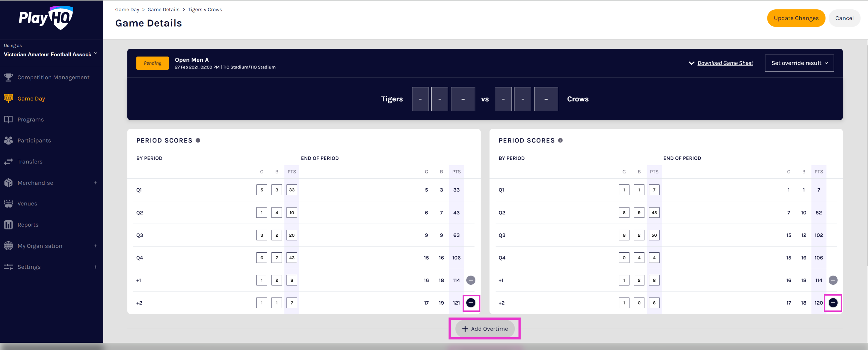Screen dimensions: 868x350
Task: Open Download Game Sheet link
Action: coord(725,63)
